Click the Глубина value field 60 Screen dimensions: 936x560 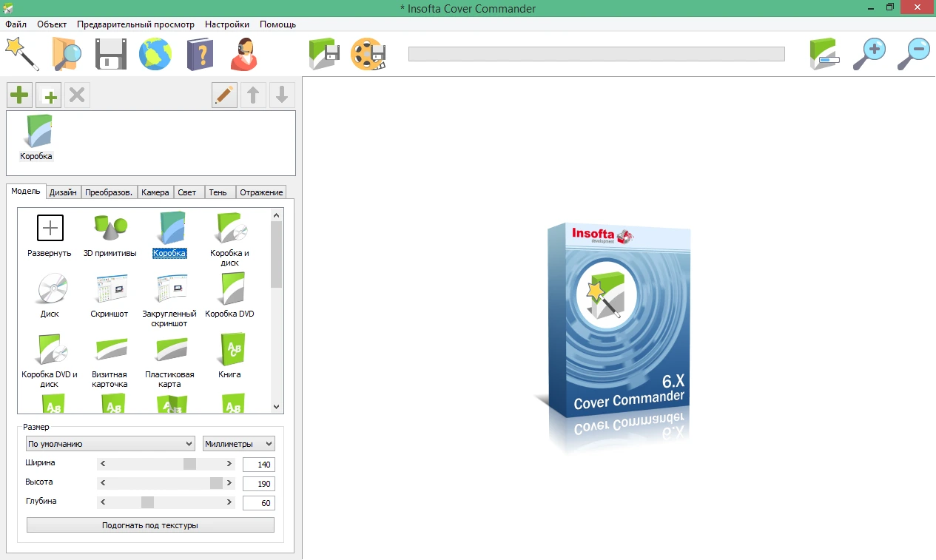[x=259, y=503]
